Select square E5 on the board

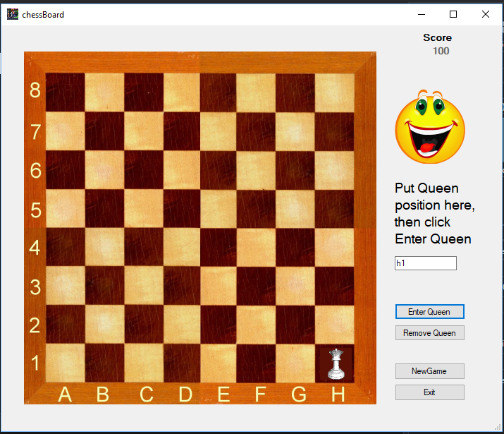pyautogui.click(x=219, y=208)
